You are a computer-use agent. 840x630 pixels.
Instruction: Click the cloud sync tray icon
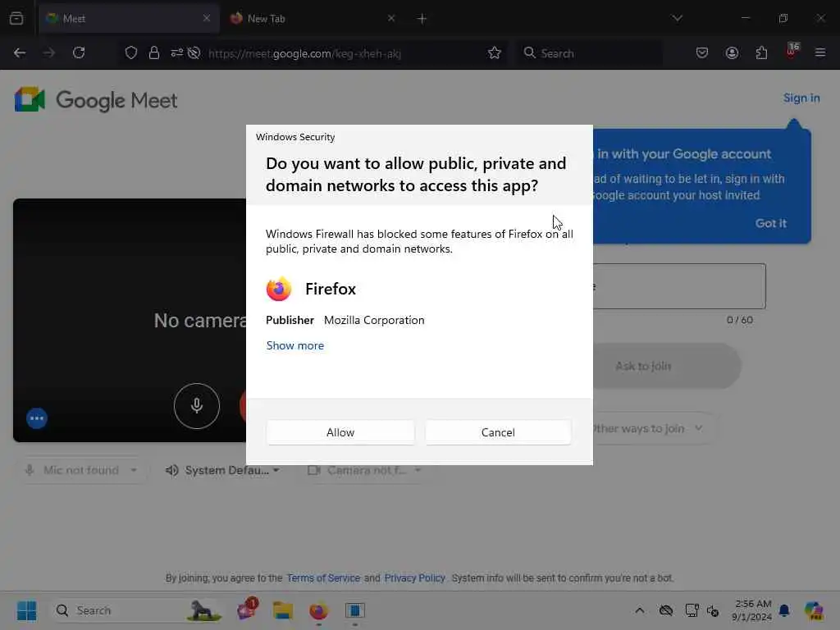tap(666, 610)
